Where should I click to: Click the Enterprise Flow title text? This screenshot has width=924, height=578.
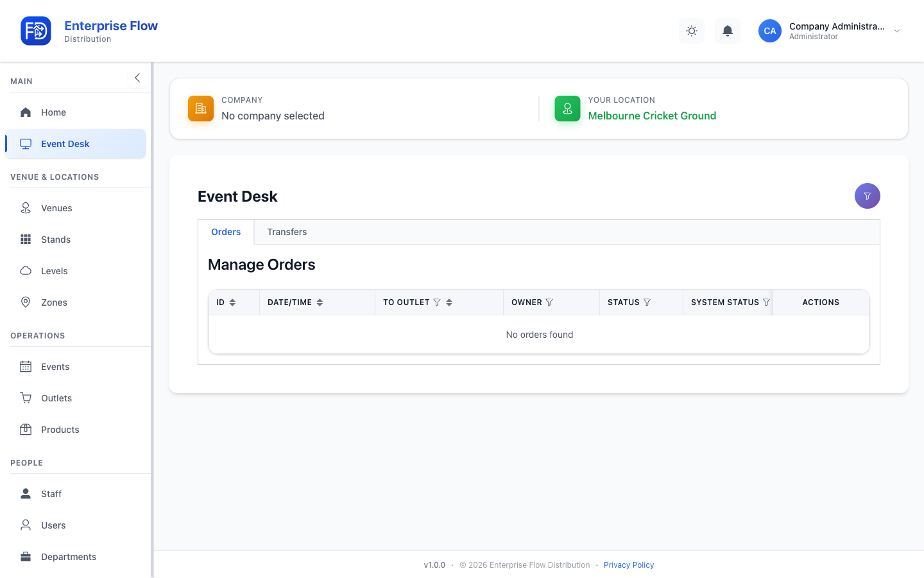click(x=111, y=26)
